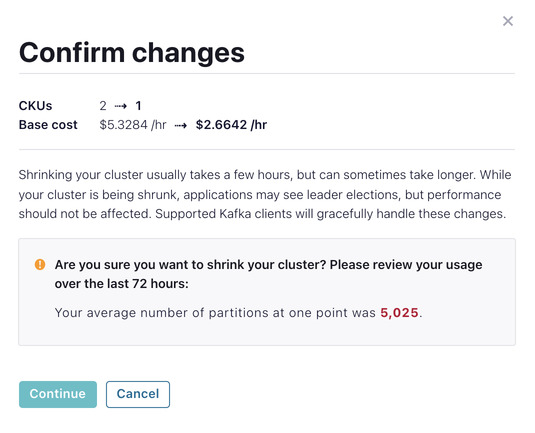This screenshot has height=433, width=535.
Task: Click the CKUs change arrow icon
Action: 121,106
